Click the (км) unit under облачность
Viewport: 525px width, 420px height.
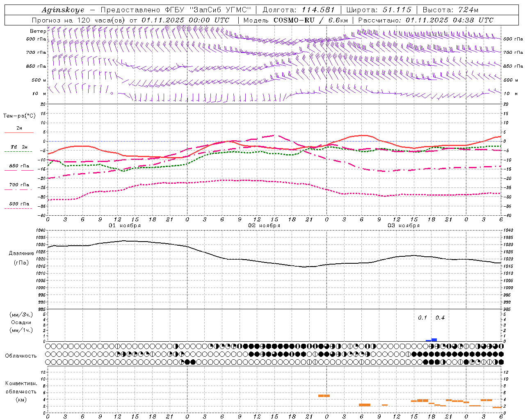(21, 399)
